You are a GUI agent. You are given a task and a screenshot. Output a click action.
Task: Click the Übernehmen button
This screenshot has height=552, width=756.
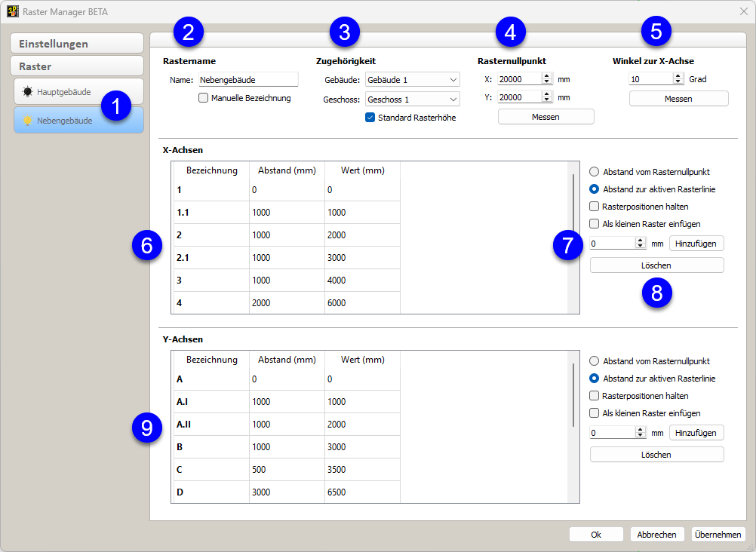(x=718, y=534)
